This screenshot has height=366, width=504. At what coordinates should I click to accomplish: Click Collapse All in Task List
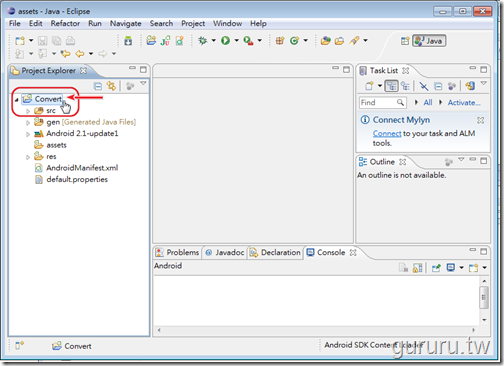438,86
